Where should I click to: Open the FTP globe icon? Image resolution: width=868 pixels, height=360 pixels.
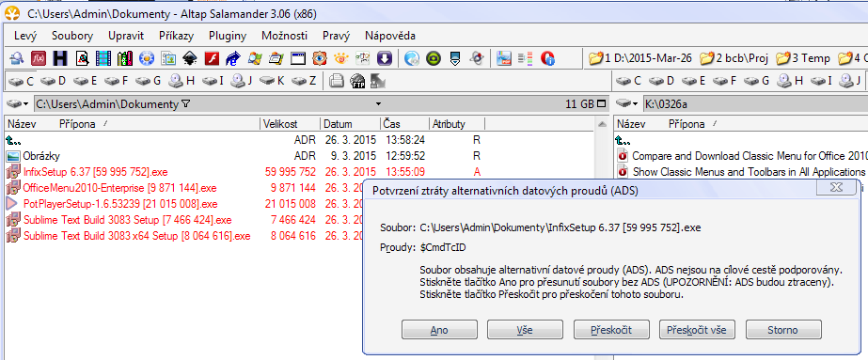(x=357, y=82)
